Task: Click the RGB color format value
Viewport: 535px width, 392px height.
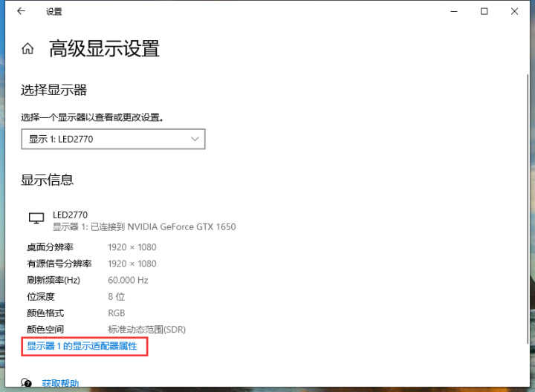Action: click(117, 313)
